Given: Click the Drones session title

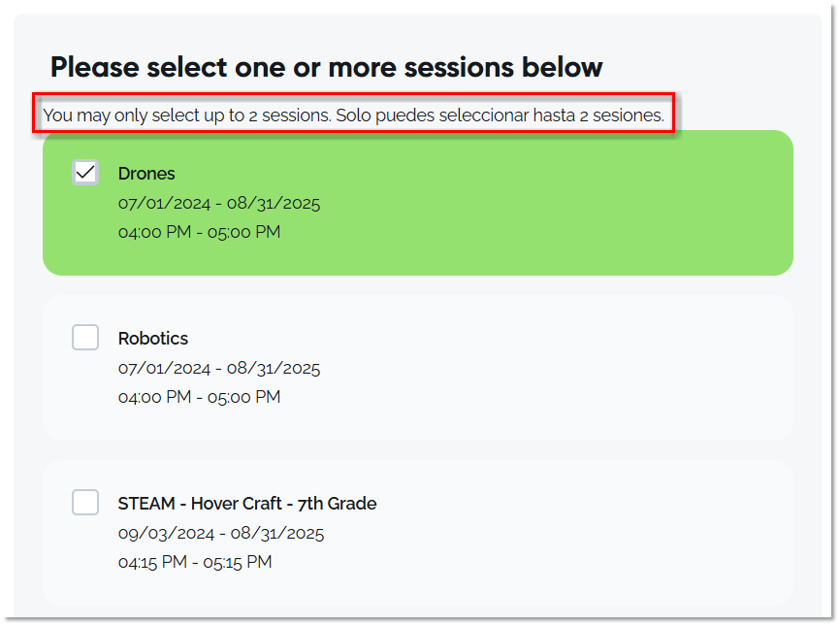Looking at the screenshot, I should tap(146, 173).
